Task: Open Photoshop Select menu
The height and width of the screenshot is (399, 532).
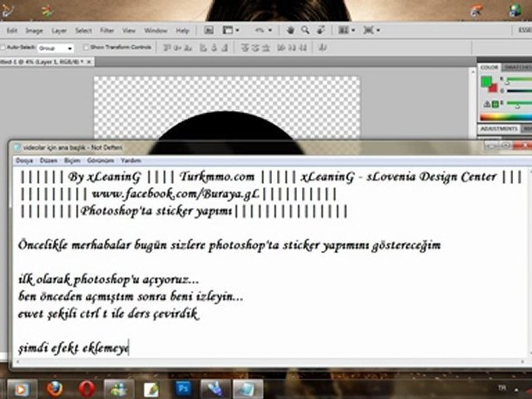Action: [83, 31]
